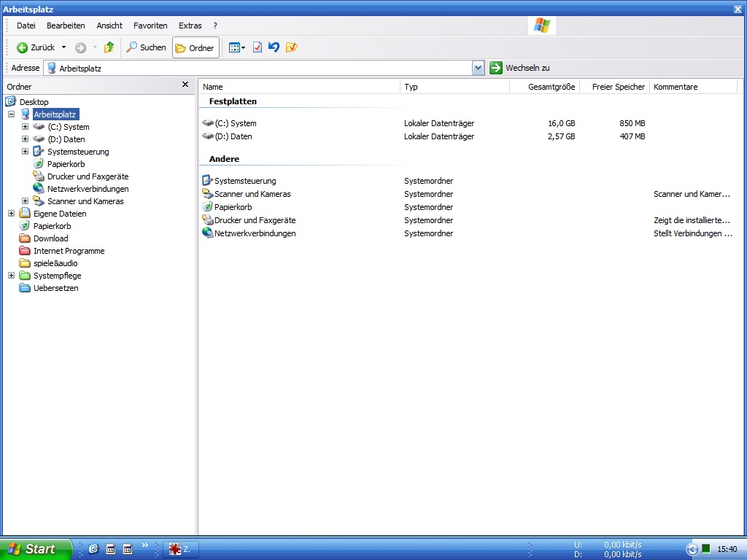This screenshot has height=560, width=747.
Task: Sort by the Name column header
Action: point(300,87)
